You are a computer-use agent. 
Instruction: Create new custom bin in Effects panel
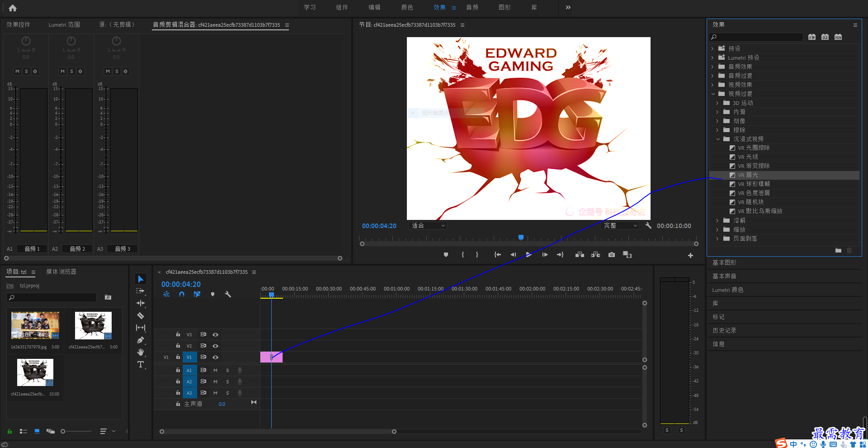(x=838, y=250)
